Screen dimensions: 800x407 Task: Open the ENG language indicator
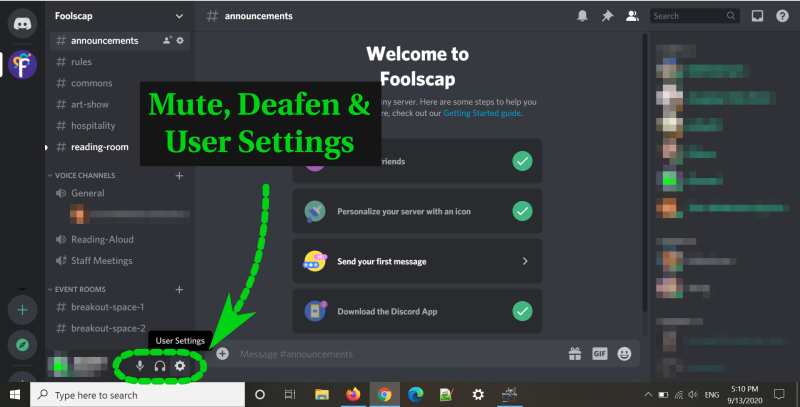[712, 395]
